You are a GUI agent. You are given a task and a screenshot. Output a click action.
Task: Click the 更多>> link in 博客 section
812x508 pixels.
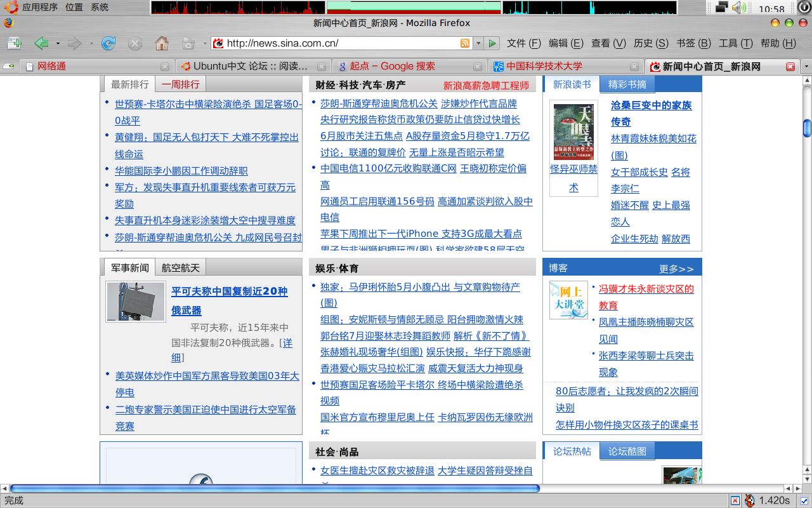(676, 269)
